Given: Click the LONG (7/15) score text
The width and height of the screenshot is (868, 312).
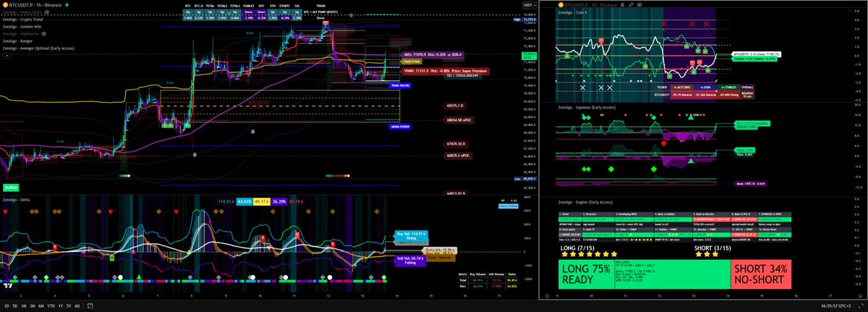Looking at the screenshot, I should click(578, 248).
